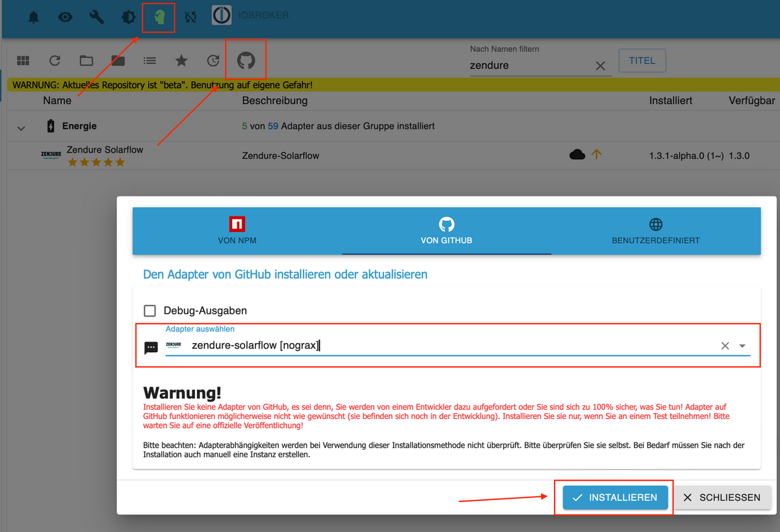Clear the zendure name filter
The image size is (780, 532).
pos(601,66)
